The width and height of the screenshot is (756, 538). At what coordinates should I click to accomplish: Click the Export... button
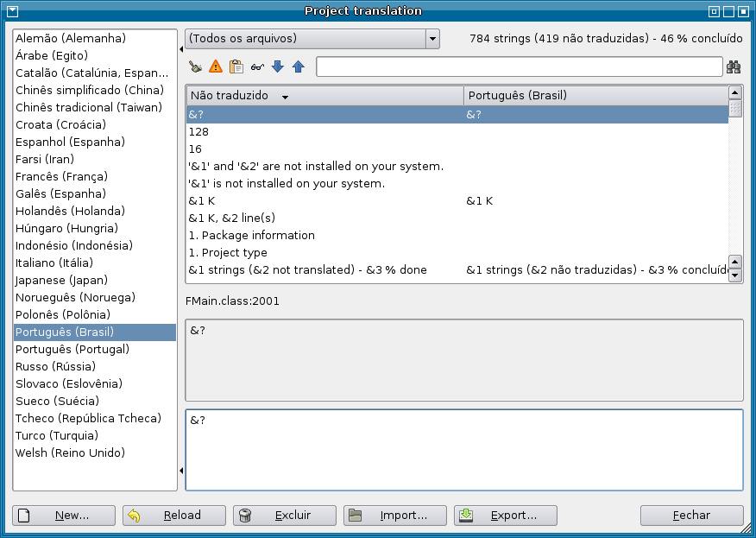point(505,516)
